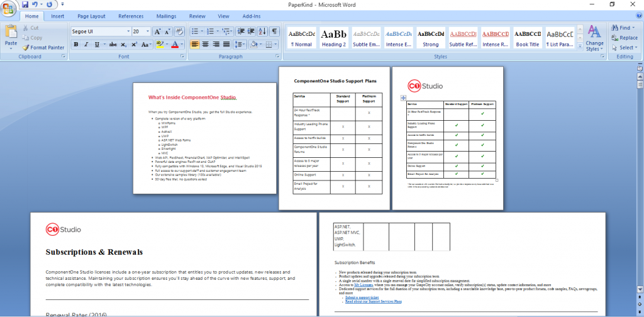
Task: Open Microsoft Word Help
Action: [x=639, y=16]
